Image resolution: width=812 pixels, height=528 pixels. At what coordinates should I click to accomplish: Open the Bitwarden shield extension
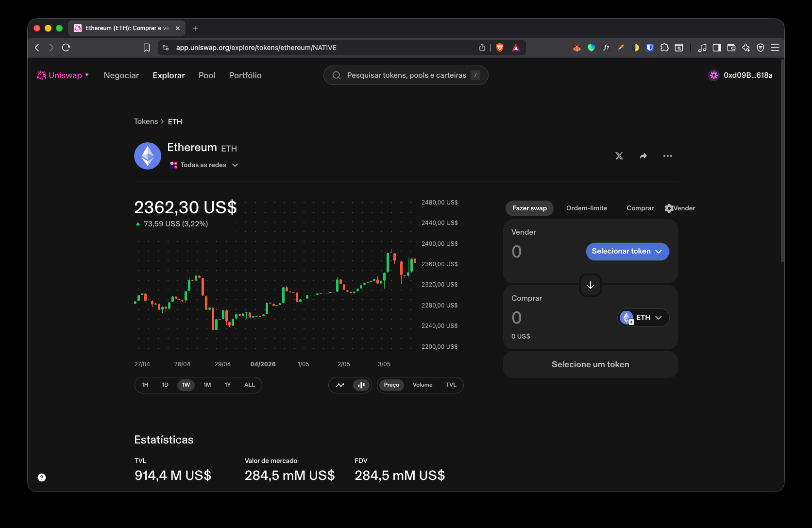[x=650, y=48]
